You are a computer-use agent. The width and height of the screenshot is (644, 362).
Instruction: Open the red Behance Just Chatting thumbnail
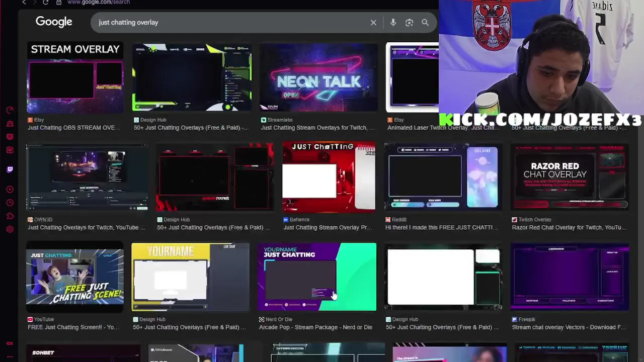pyautogui.click(x=329, y=177)
